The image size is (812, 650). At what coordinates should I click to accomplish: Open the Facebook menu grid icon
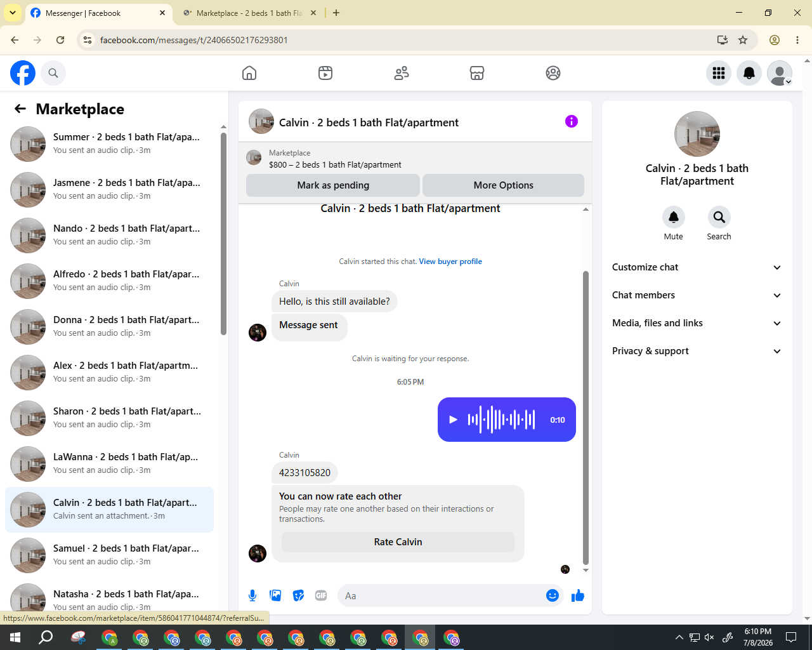coord(719,73)
